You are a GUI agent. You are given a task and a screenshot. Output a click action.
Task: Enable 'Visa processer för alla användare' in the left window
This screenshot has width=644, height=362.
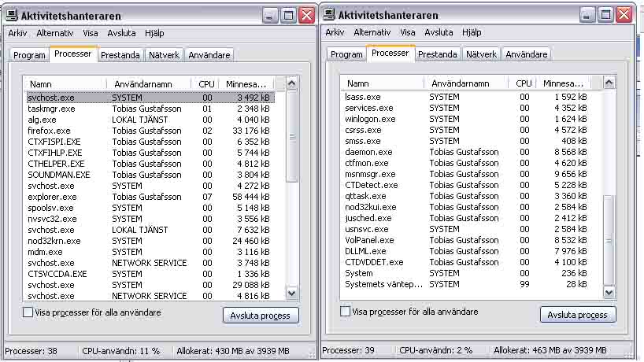click(28, 312)
